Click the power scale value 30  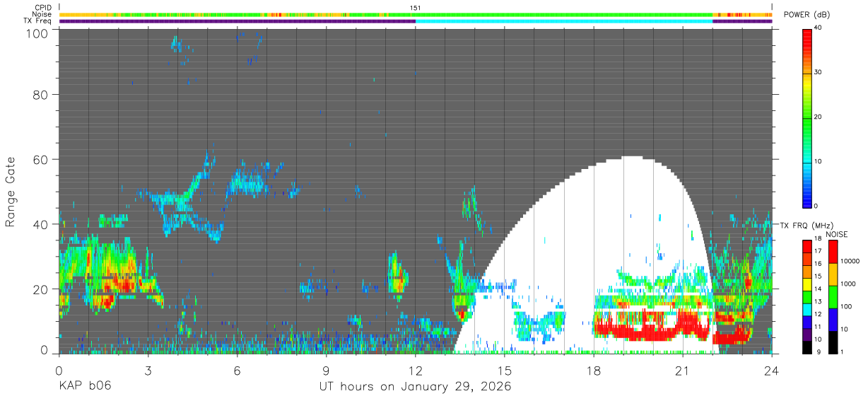pyautogui.click(x=819, y=73)
